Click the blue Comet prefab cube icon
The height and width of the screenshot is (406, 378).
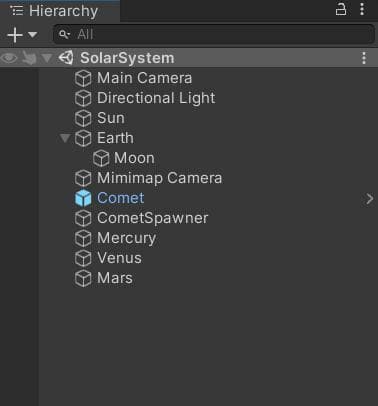[83, 198]
